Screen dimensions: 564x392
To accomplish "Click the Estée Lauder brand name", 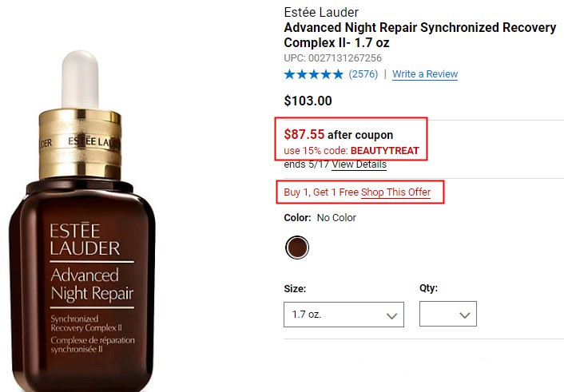I will (321, 13).
